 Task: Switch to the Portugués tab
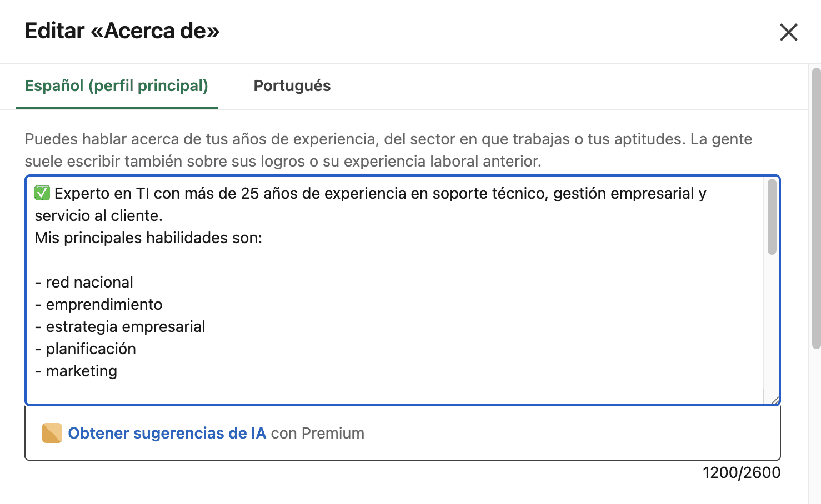coord(292,86)
